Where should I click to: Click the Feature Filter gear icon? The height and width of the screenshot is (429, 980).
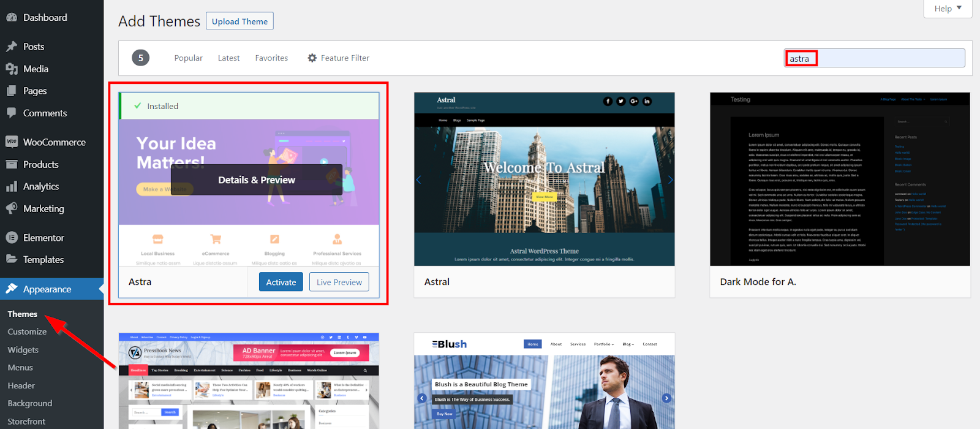312,58
